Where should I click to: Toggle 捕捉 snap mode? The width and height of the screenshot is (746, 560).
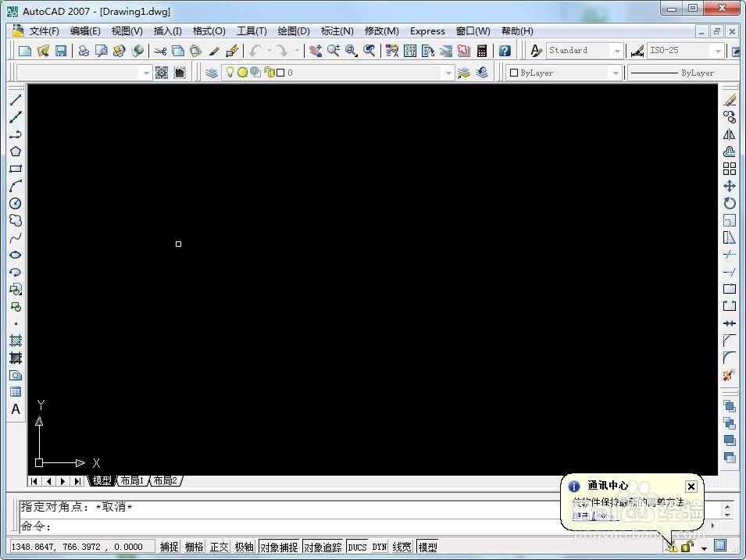click(x=169, y=547)
